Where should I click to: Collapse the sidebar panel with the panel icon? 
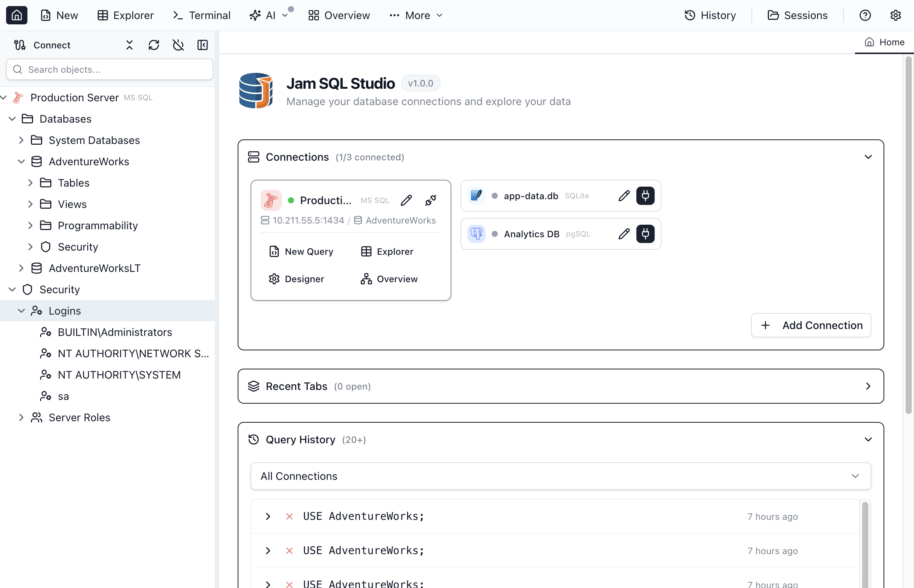click(202, 45)
